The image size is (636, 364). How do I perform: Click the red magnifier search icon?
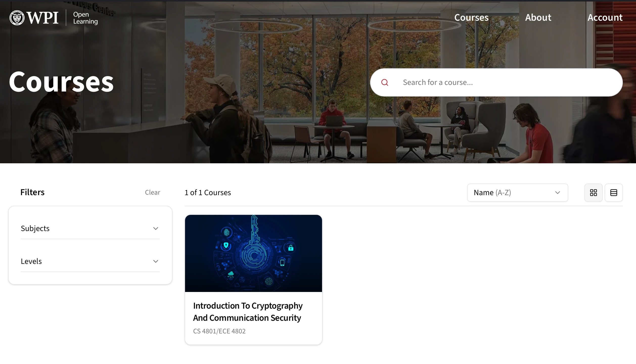pyautogui.click(x=385, y=82)
